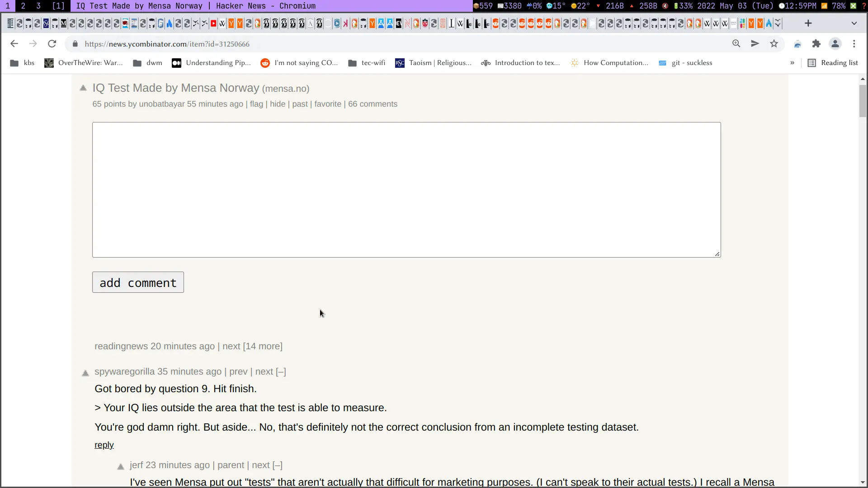Click the clock 12:59PM in status bar
This screenshot has width=868, height=488.
pos(797,6)
